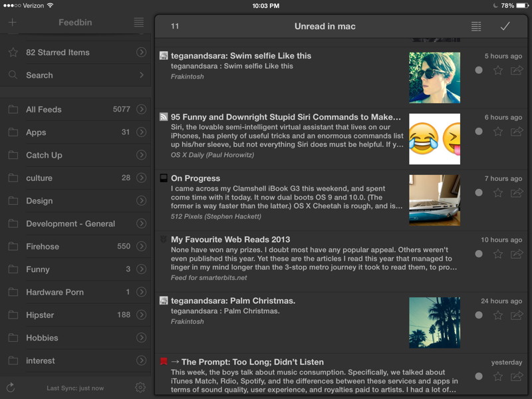Image resolution: width=532 pixels, height=399 pixels.
Task: Open "teganandsara: Palm Christmas." title
Action: click(x=233, y=301)
